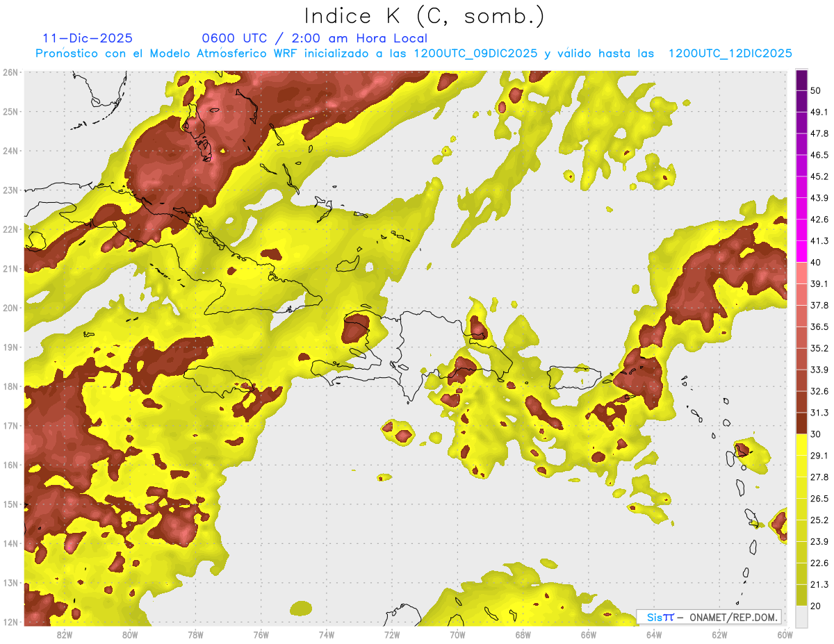
Task: Click the colorbar value "42.6"
Action: tap(819, 220)
